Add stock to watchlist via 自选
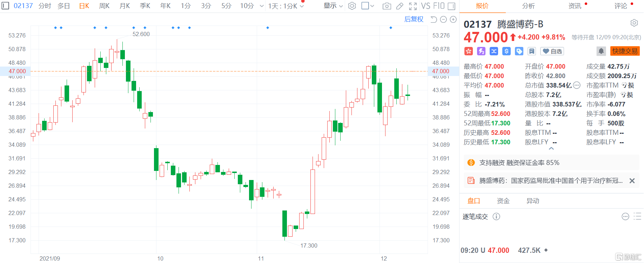Viewport: 644px width, 263px height. 552,51
